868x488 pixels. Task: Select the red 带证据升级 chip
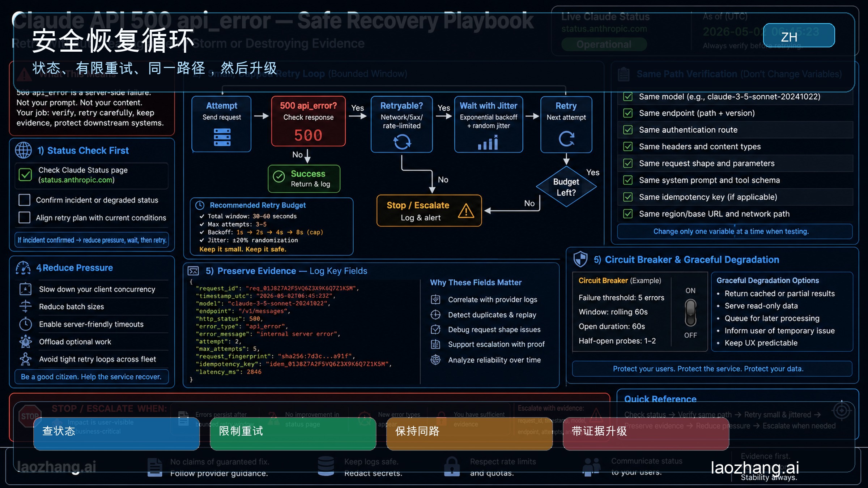[x=646, y=434]
